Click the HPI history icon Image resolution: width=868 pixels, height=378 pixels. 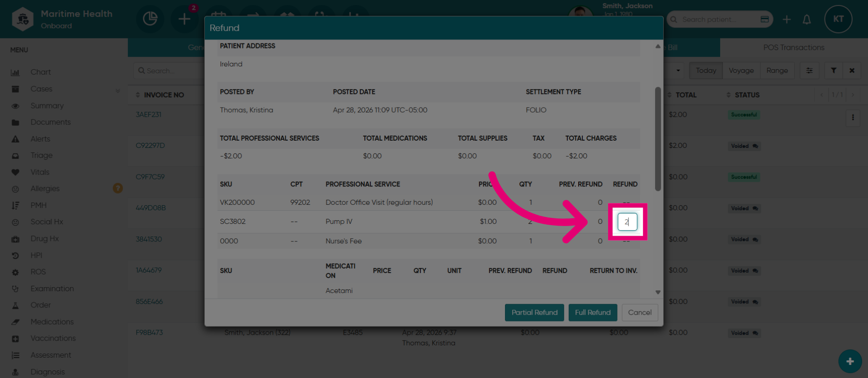[15, 255]
